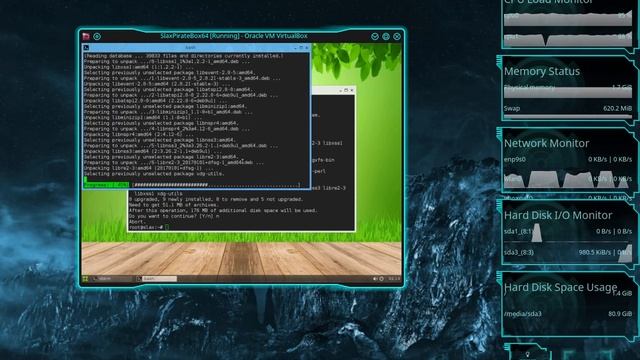Click the '980.5 KiB/s' sda3 throughput value
The image size is (640, 360).
click(595, 253)
